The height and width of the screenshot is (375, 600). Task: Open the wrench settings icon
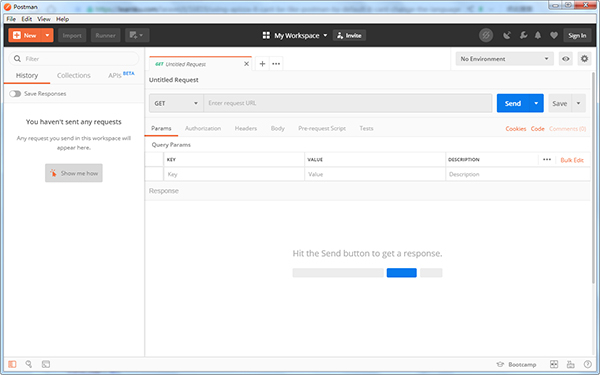tap(523, 36)
